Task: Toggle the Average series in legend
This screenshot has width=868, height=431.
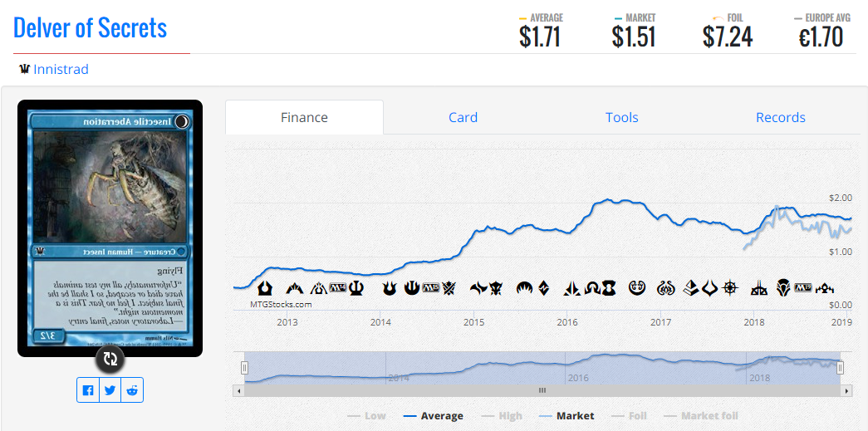Action: [x=434, y=416]
